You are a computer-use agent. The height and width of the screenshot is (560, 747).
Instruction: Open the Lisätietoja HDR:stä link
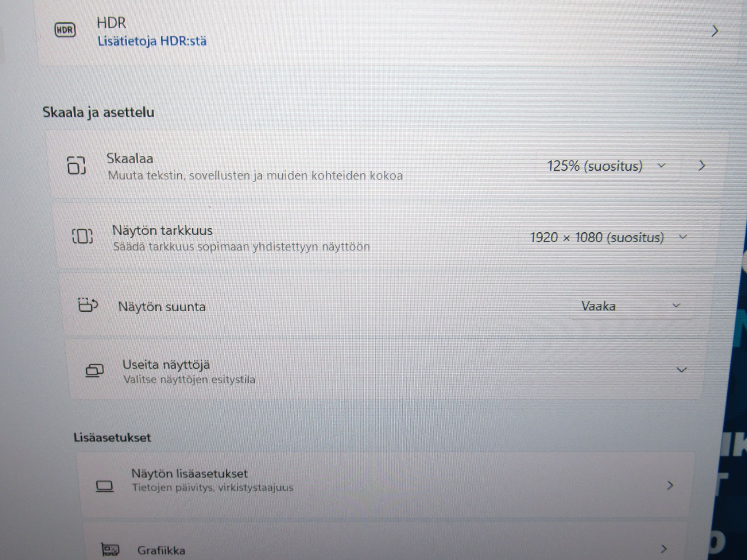(152, 41)
